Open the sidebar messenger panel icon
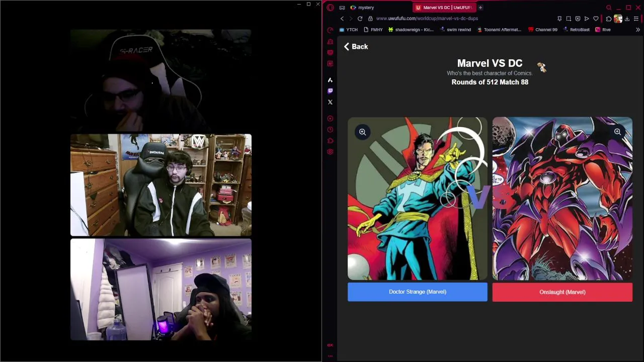 click(x=330, y=52)
